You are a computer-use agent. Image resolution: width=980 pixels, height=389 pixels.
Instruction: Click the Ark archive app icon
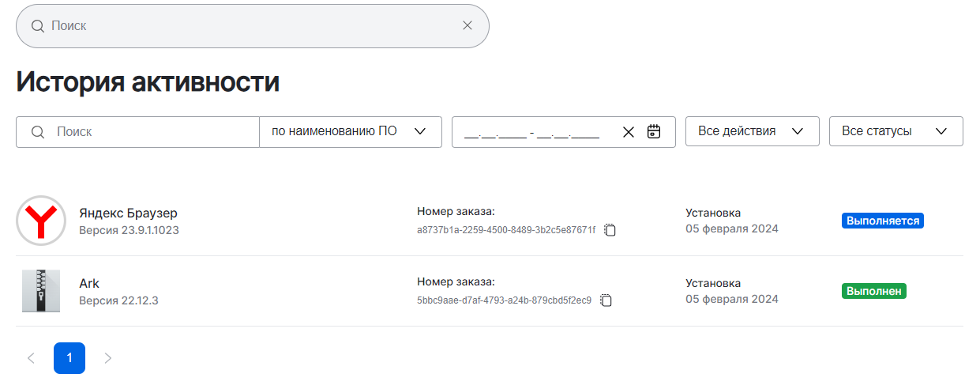[41, 291]
